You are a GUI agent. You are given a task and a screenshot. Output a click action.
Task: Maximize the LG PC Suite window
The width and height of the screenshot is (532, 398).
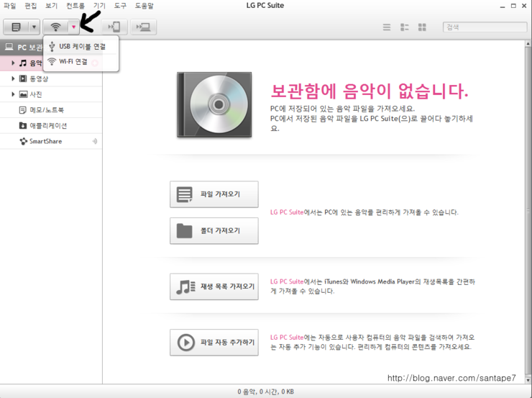513,6
